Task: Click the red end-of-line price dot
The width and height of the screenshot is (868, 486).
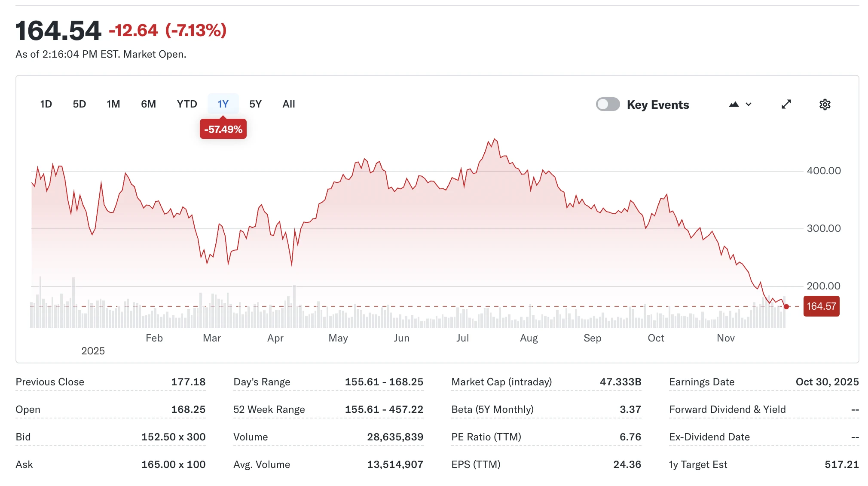Action: pos(786,307)
